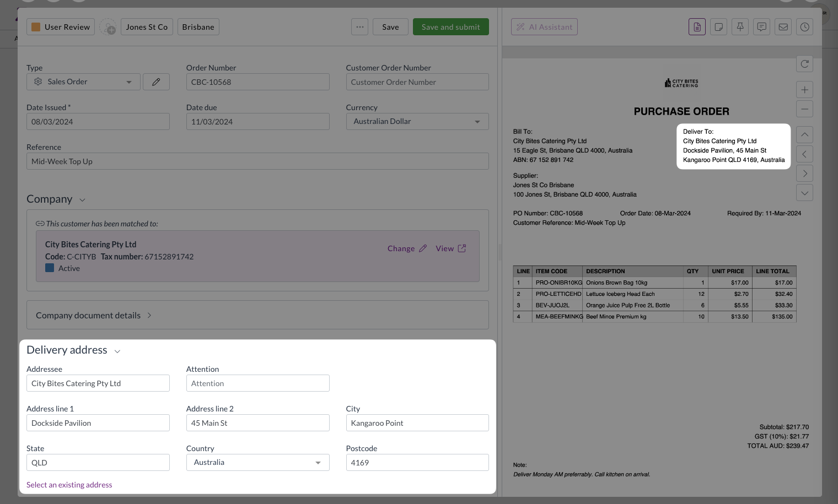The image size is (838, 504).
Task: Go to next page with right arrow
Action: coord(804,174)
